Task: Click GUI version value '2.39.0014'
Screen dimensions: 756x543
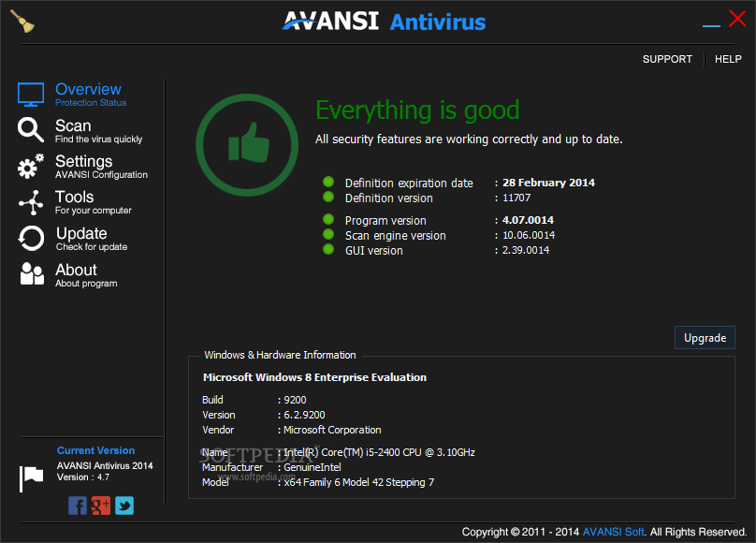Action: coord(526,250)
